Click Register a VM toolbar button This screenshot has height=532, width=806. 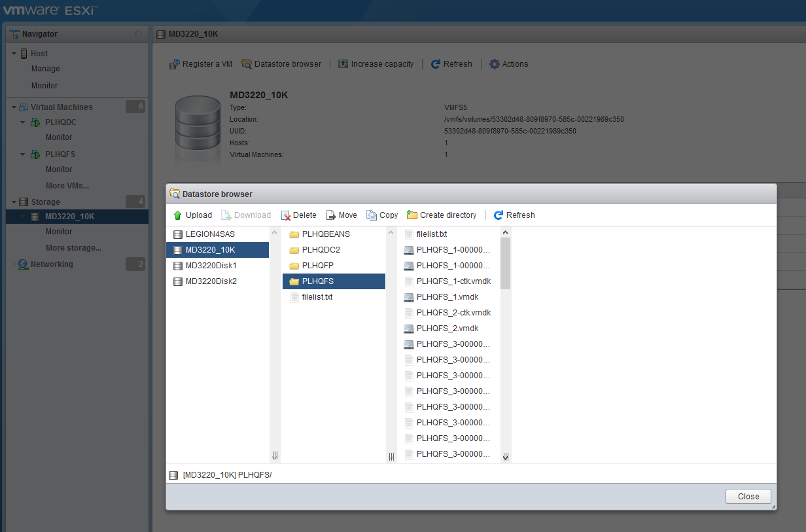pos(200,64)
